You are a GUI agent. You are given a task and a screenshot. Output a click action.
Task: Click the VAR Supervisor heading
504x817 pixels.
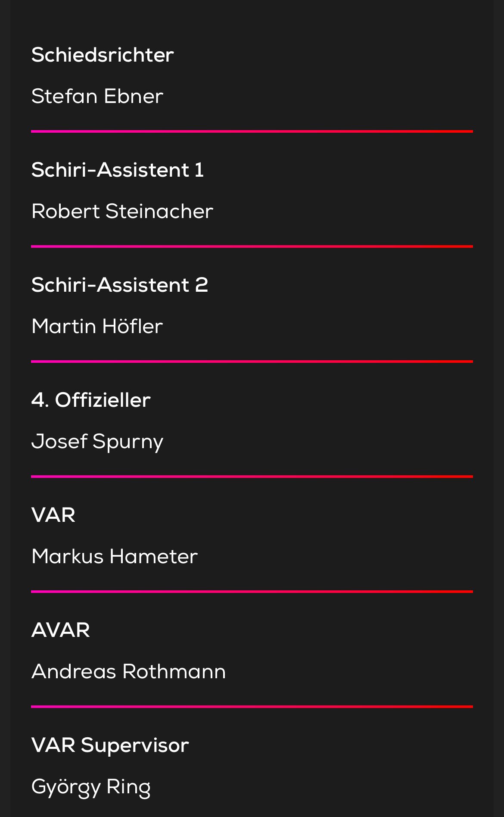[x=110, y=745]
